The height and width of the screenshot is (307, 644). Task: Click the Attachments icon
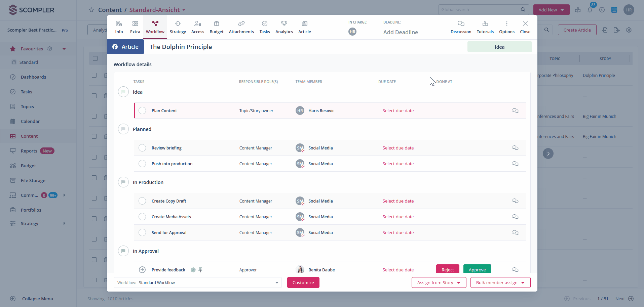tap(241, 27)
